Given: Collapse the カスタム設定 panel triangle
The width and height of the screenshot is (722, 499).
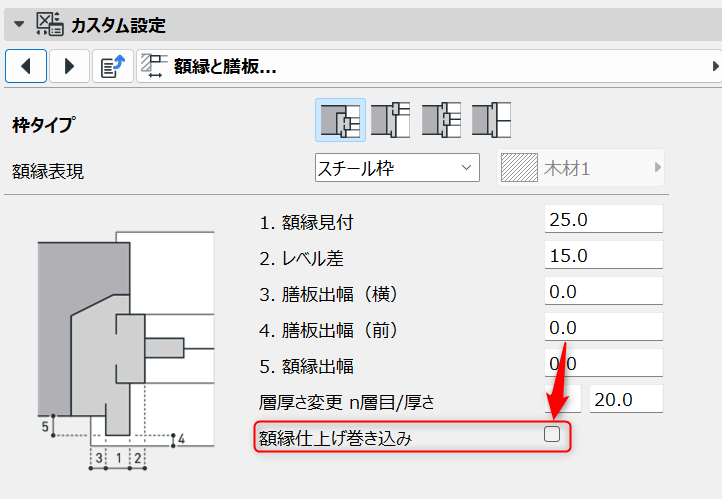Looking at the screenshot, I should coord(19,24).
